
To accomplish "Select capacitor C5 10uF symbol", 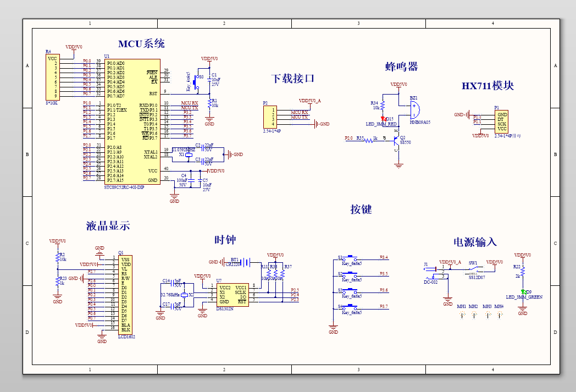I will point(200,180).
